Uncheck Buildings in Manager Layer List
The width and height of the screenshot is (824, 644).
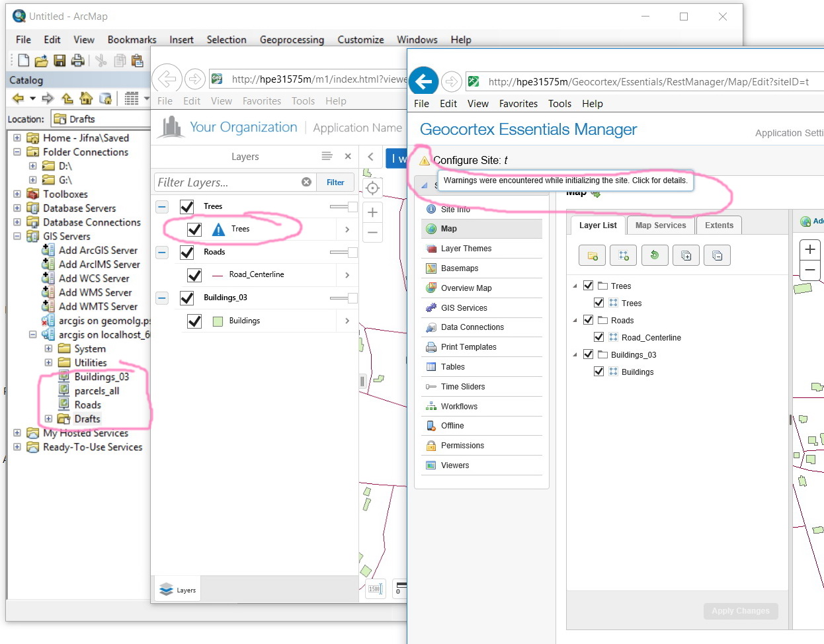598,371
